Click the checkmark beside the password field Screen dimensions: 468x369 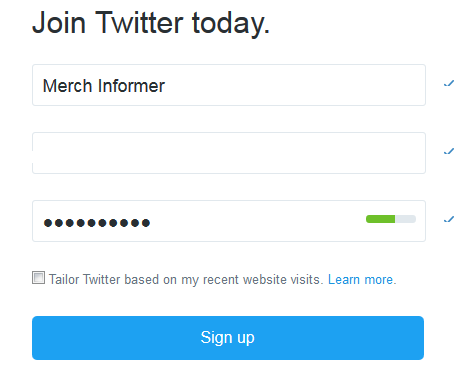(x=449, y=219)
